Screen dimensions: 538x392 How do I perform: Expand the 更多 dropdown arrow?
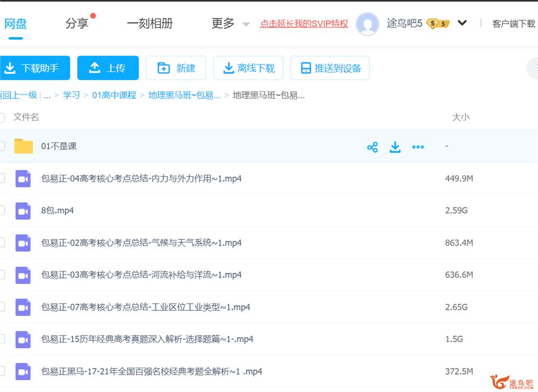[246, 24]
